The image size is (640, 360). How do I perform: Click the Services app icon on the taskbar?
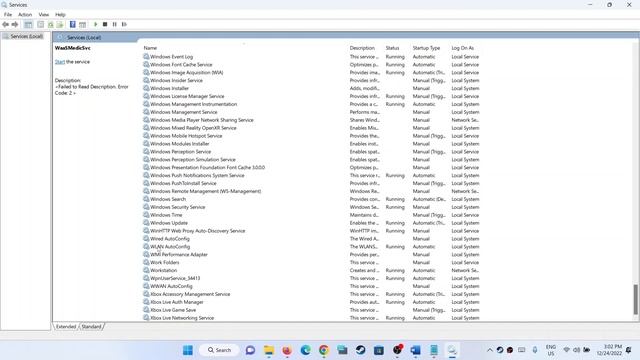pyautogui.click(x=452, y=350)
